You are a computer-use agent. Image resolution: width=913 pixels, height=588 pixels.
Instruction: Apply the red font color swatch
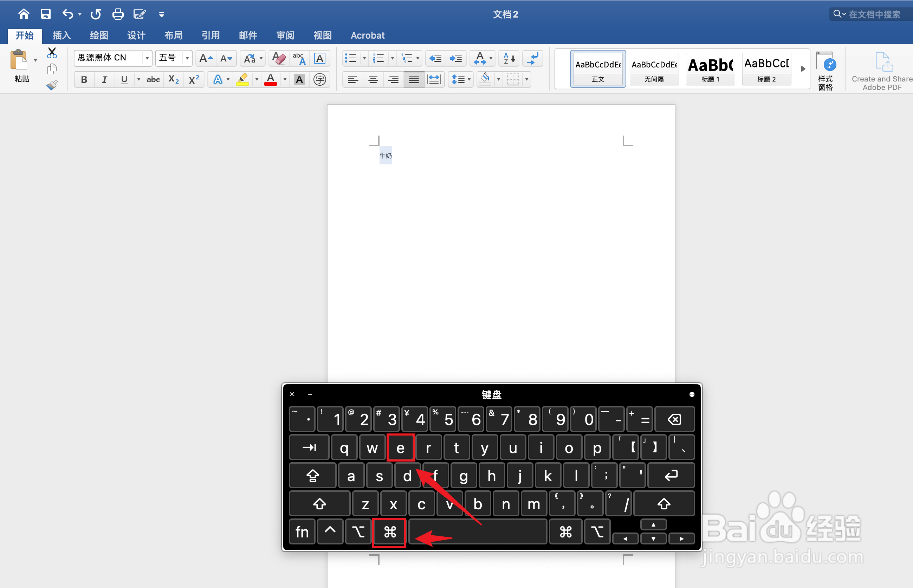(271, 79)
